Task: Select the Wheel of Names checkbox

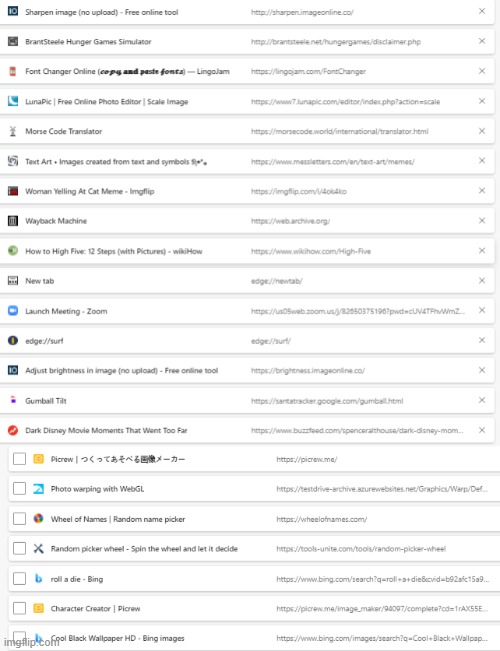Action: (x=19, y=519)
